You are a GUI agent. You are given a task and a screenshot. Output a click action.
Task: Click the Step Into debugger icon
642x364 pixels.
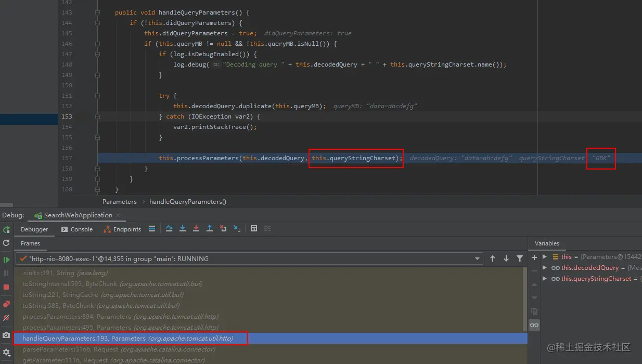coord(183,228)
